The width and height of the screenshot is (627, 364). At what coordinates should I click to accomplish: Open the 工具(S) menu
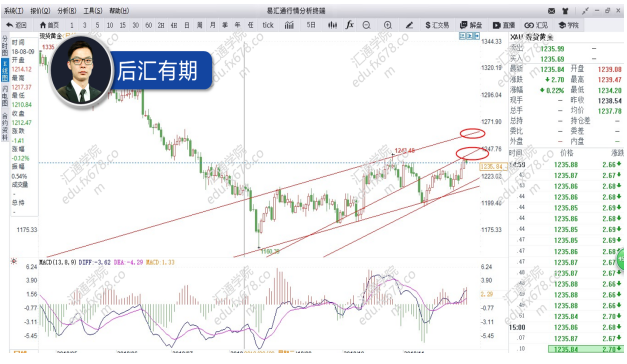tap(93, 11)
